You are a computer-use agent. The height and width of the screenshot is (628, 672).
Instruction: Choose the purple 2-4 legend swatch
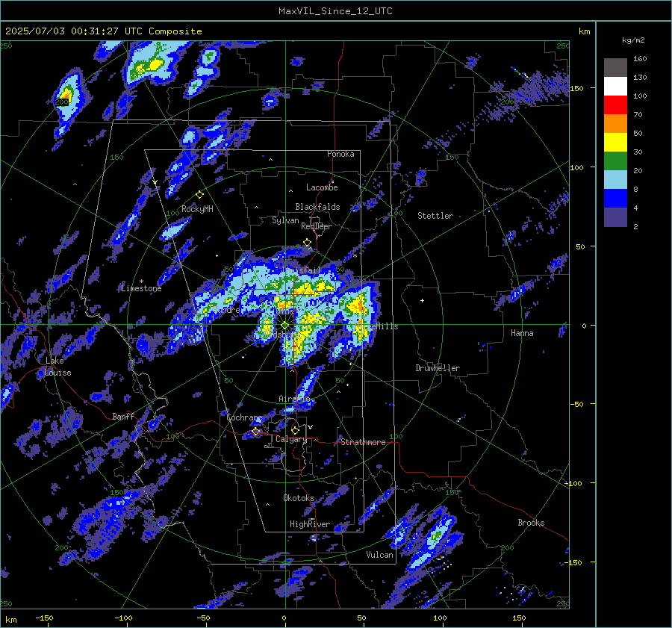tap(615, 217)
